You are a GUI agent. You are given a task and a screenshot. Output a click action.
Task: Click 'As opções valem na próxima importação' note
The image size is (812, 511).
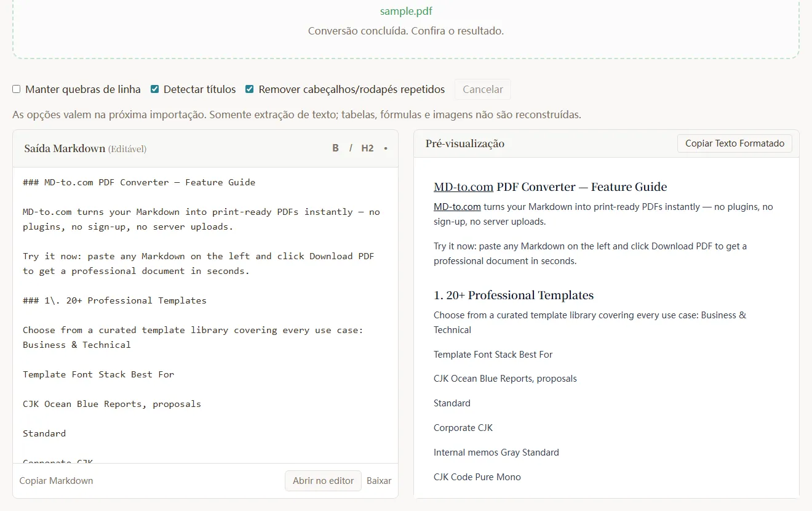coord(297,115)
